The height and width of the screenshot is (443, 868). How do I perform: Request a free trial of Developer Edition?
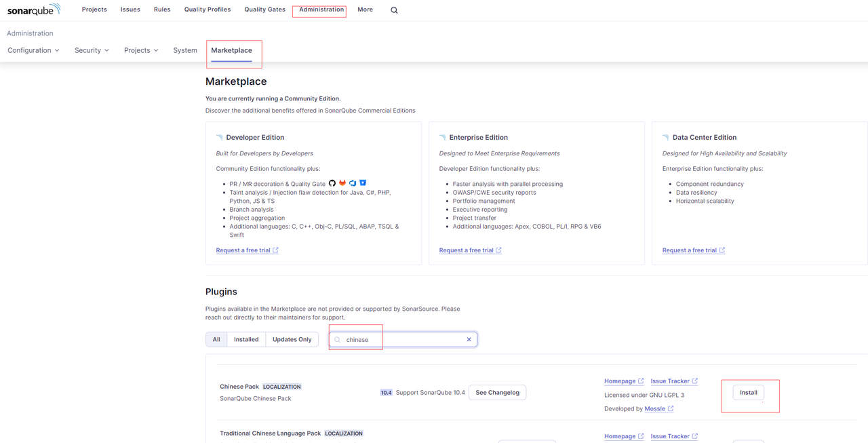click(x=243, y=250)
